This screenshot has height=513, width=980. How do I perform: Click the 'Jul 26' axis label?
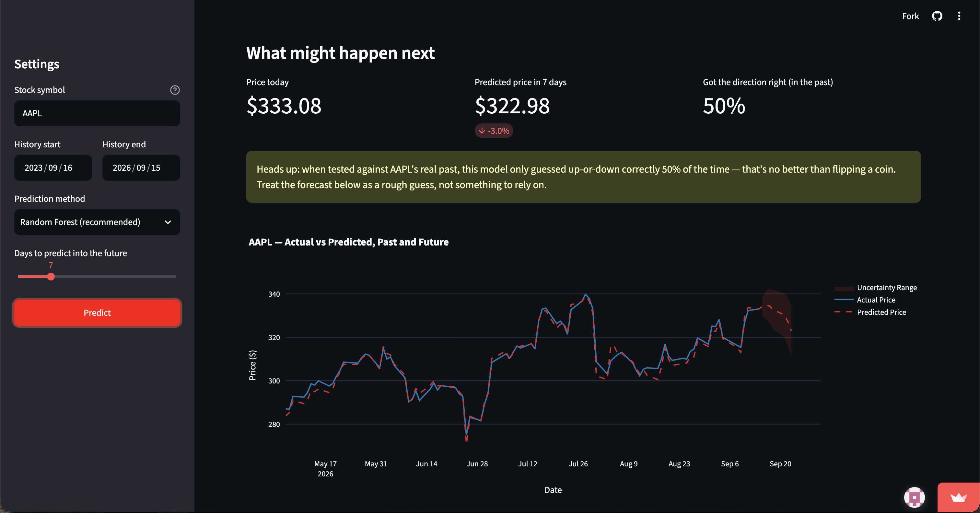(578, 463)
